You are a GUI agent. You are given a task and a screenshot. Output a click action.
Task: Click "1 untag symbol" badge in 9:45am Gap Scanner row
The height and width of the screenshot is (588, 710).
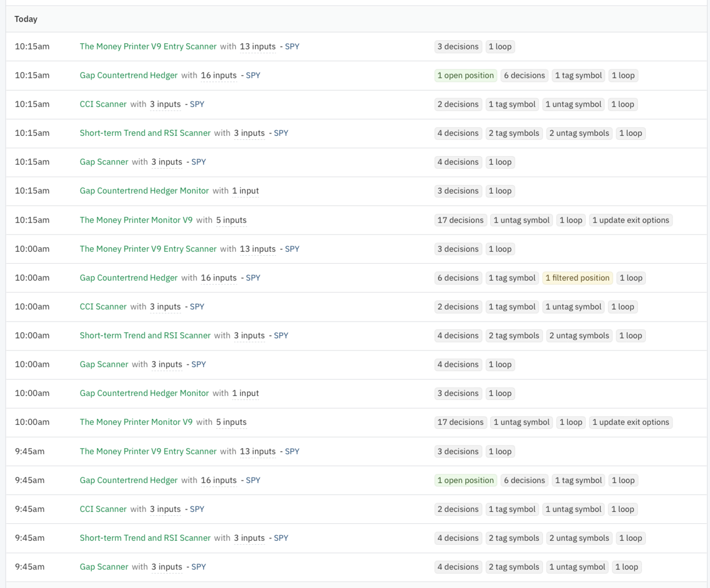(x=577, y=567)
